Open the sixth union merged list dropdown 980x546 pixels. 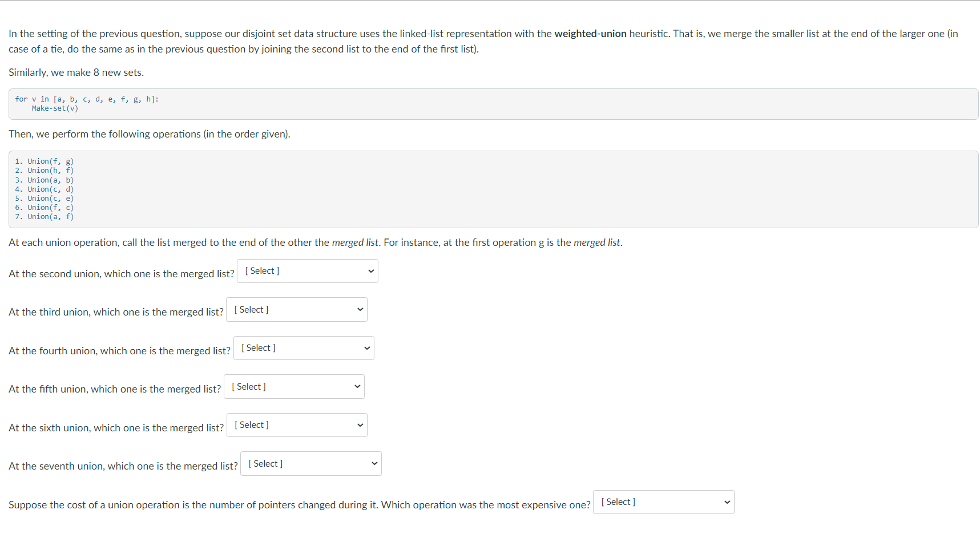click(x=296, y=424)
